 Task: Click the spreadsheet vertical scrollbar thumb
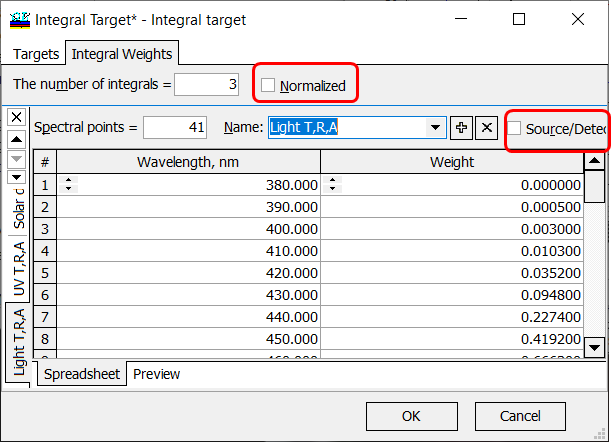594,188
